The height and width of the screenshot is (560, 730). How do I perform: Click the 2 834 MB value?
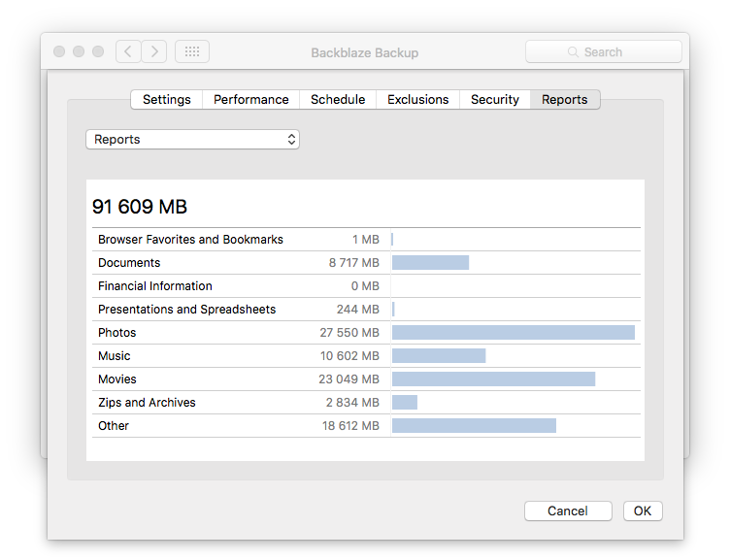(352, 402)
